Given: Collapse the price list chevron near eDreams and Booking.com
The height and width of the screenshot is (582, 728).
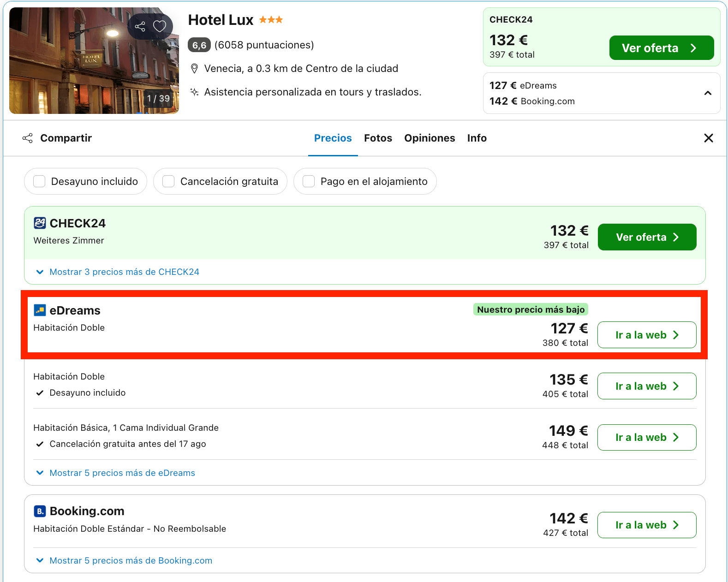Looking at the screenshot, I should (x=708, y=93).
